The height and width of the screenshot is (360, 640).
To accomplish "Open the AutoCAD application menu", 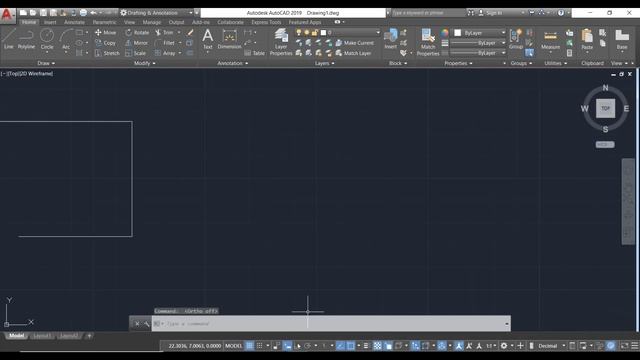I will [x=7, y=15].
